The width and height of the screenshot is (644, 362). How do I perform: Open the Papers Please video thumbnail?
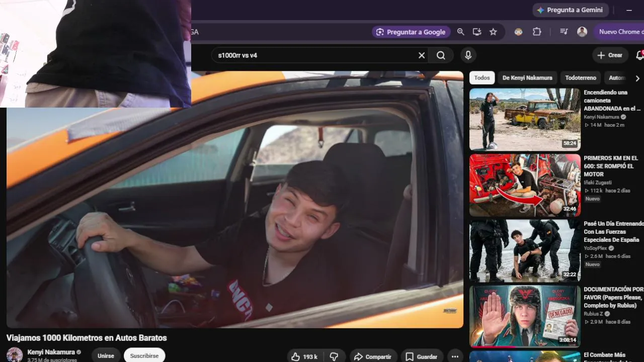pos(525,316)
